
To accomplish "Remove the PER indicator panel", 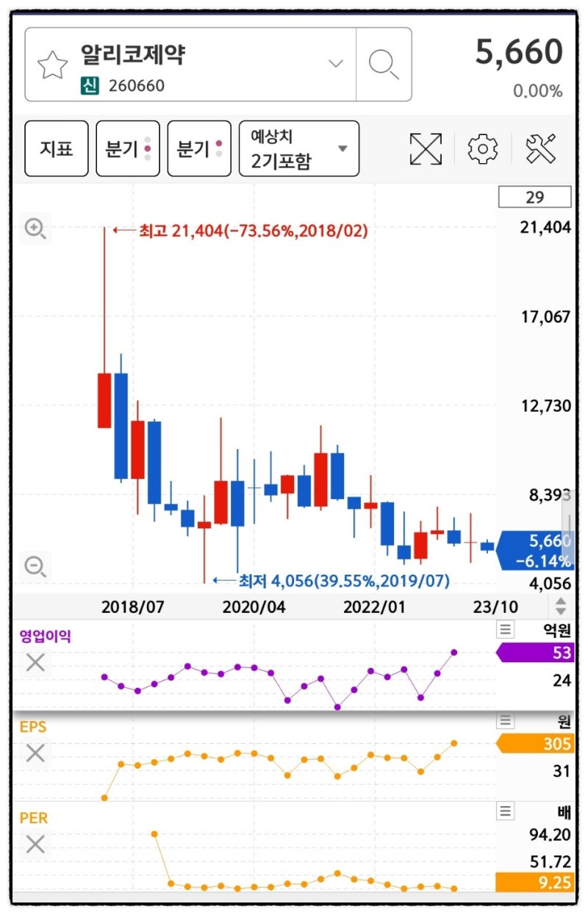I will 35,844.
